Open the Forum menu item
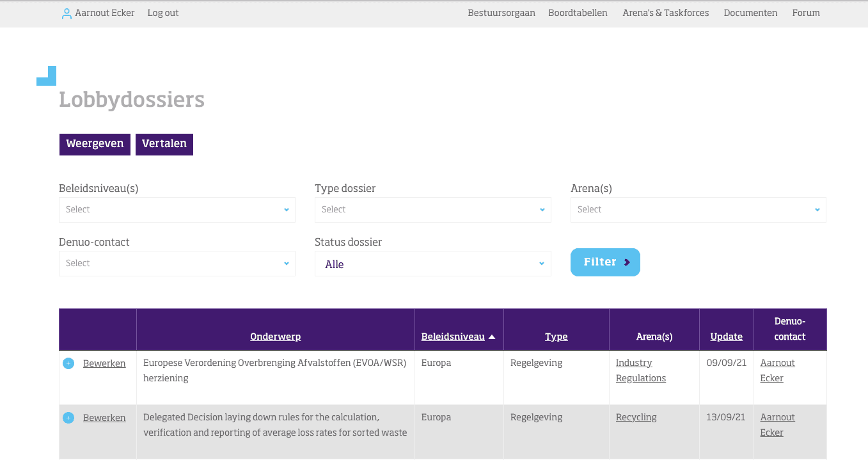868x460 pixels. 806,13
